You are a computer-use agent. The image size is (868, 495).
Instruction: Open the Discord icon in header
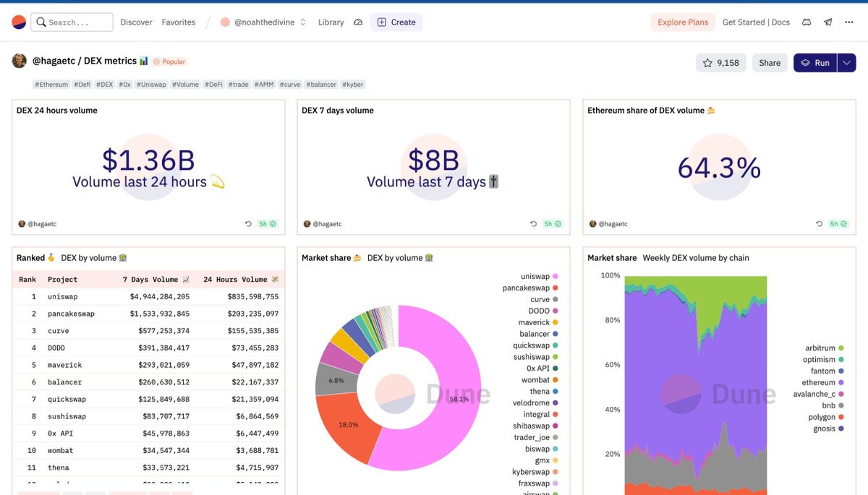click(807, 22)
